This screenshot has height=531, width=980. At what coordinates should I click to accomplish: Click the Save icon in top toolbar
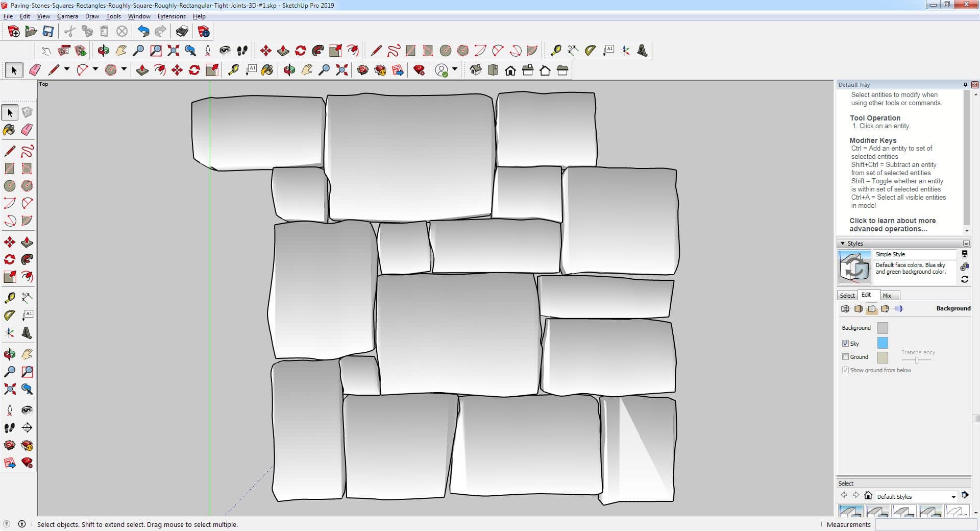[48, 32]
